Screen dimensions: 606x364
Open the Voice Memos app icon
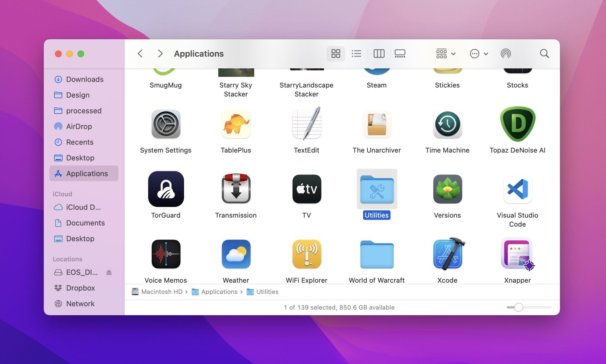(x=166, y=254)
